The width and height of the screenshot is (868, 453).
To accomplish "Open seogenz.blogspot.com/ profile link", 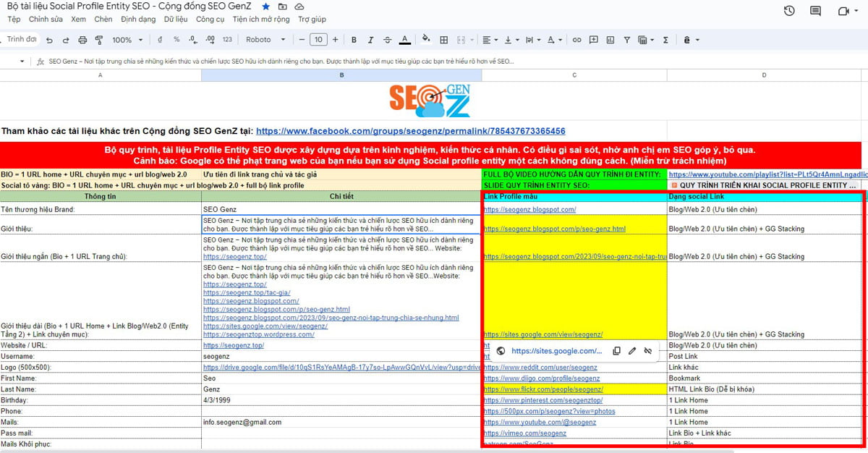I will (529, 209).
